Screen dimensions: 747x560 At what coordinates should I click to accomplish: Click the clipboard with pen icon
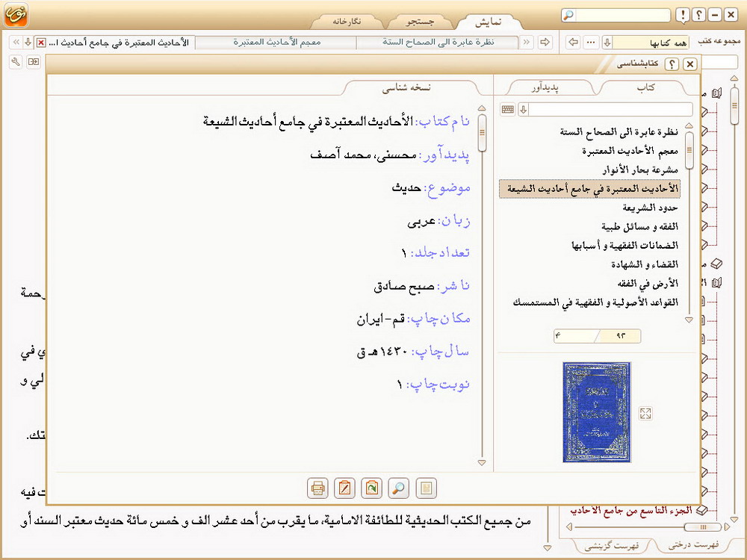[344, 488]
